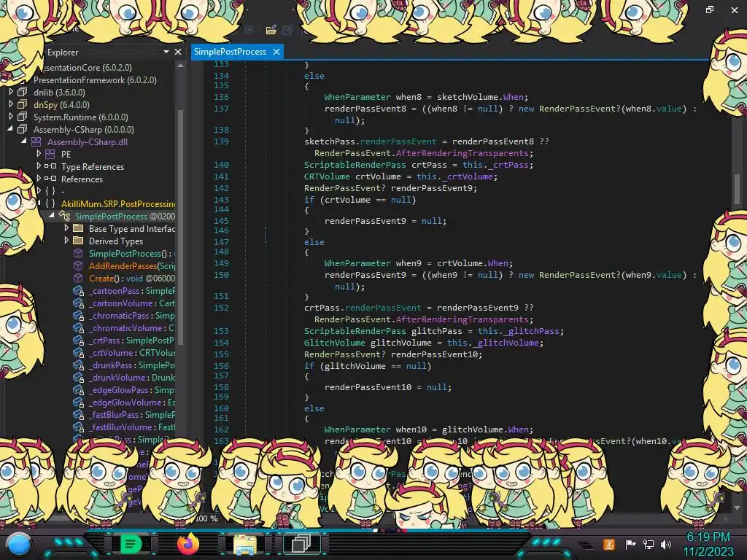Open the Explorer panel options dropdown arrow
The width and height of the screenshot is (747, 560).
coord(166,52)
